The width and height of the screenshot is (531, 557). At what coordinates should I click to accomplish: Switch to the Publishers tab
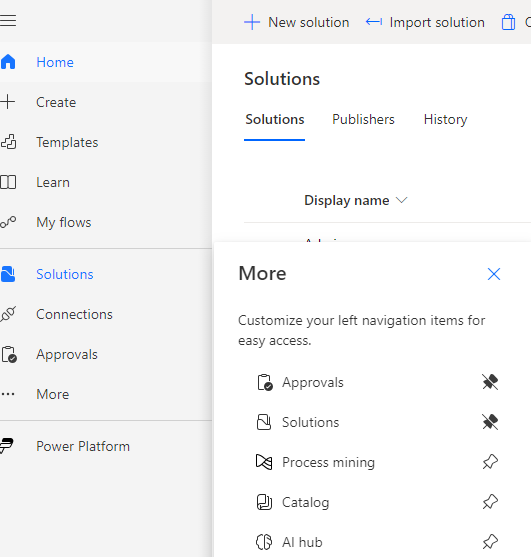363,120
